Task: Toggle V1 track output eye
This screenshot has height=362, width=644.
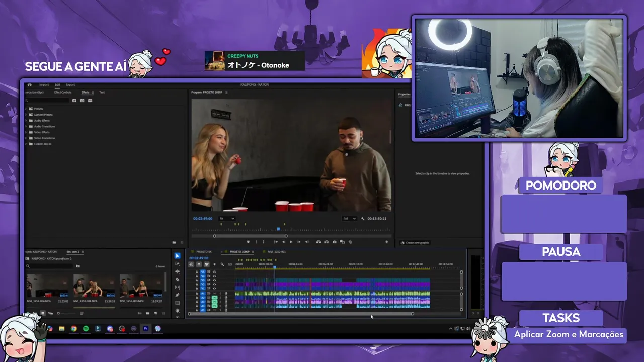Action: tap(214, 288)
